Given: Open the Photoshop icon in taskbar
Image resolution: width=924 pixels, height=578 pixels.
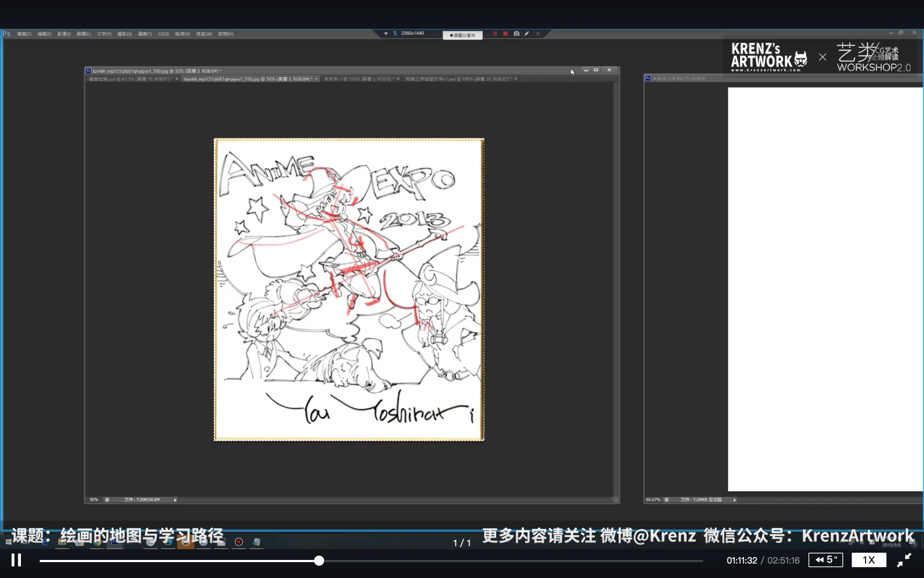Looking at the screenshot, I should tap(115, 542).
